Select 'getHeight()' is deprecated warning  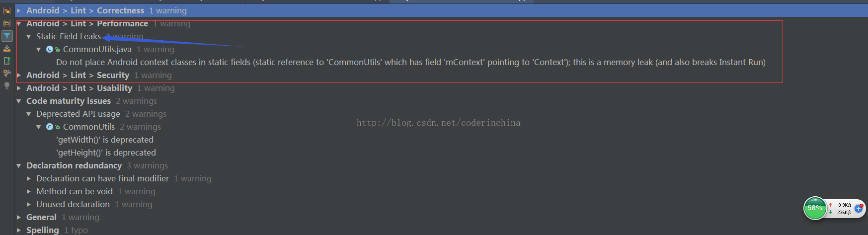pyautogui.click(x=106, y=153)
